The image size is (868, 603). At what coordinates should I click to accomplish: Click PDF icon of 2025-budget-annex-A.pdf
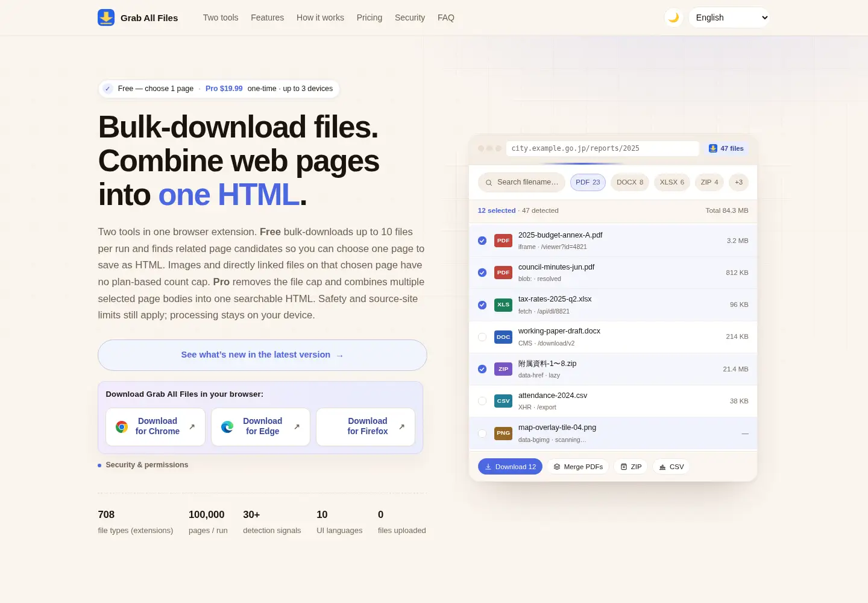point(503,241)
